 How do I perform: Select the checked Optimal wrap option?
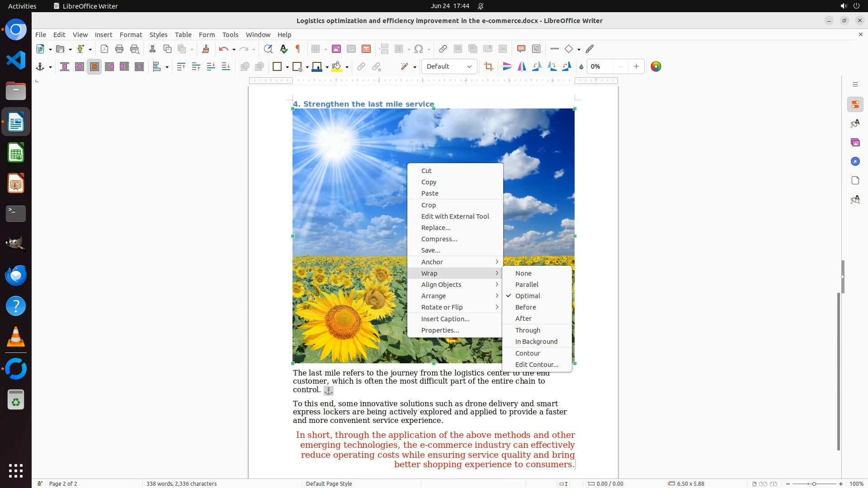[528, 296]
